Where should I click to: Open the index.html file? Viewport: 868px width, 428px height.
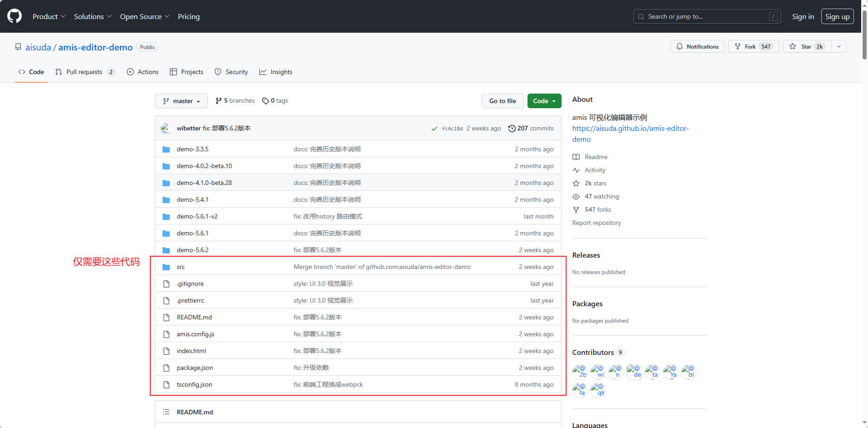point(191,351)
